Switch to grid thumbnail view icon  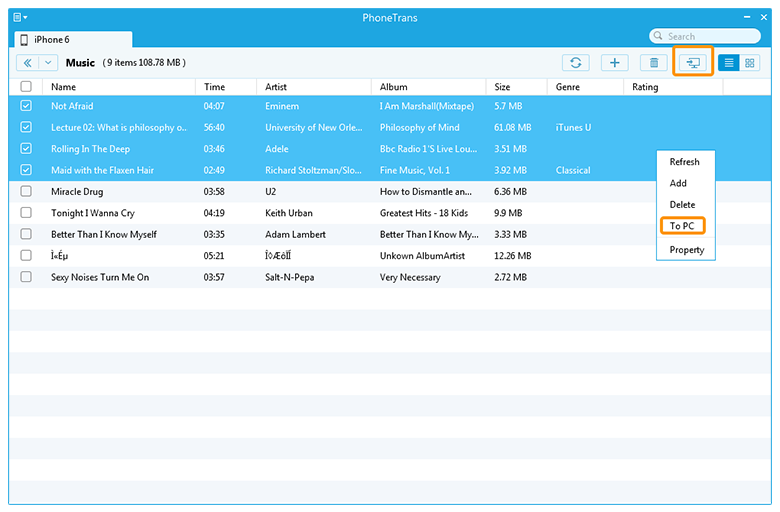(750, 63)
